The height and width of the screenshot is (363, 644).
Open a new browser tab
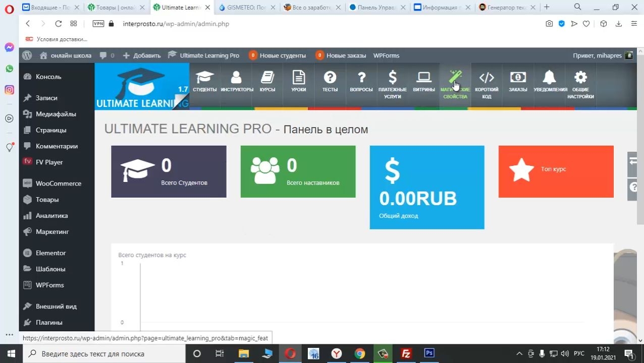tap(547, 8)
